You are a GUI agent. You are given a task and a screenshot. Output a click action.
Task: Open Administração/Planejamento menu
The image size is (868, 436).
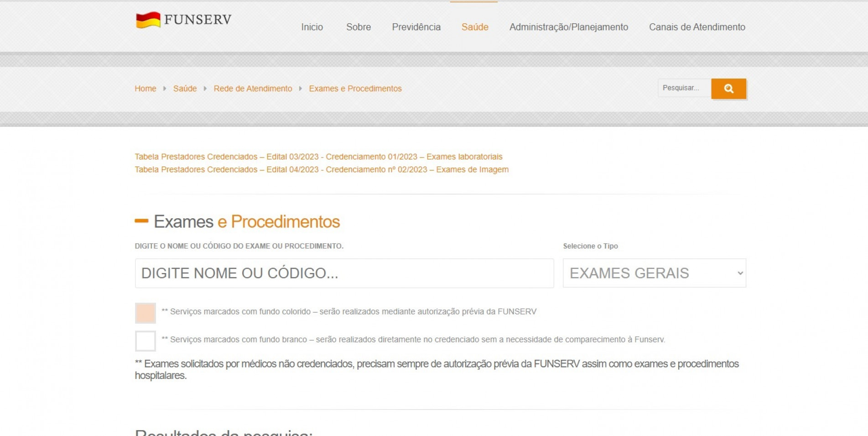click(568, 27)
